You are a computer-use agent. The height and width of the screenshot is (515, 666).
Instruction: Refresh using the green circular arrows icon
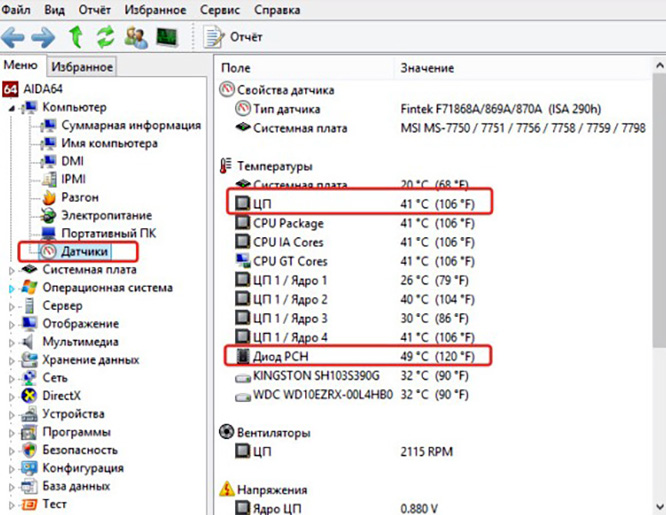(105, 37)
